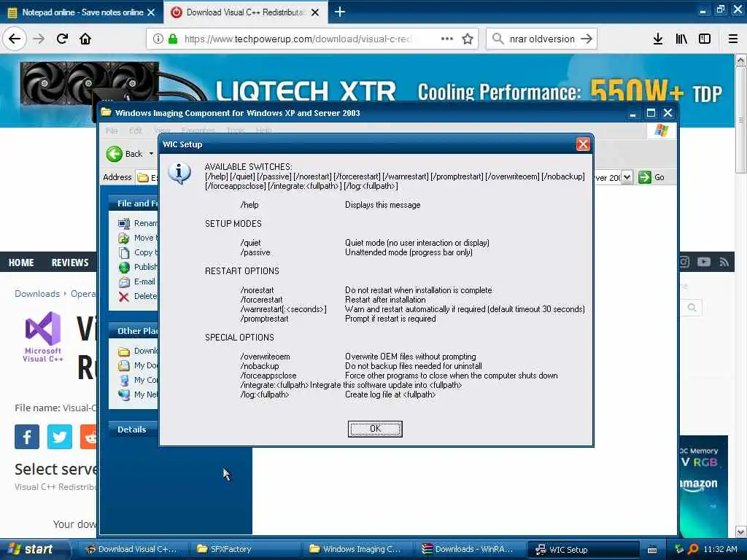Click the Rename task icon in Explorer
Screen dimensions: 747x560
click(124, 223)
